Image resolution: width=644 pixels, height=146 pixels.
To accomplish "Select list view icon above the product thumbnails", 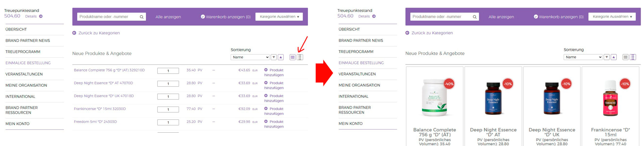I will pos(625,57).
